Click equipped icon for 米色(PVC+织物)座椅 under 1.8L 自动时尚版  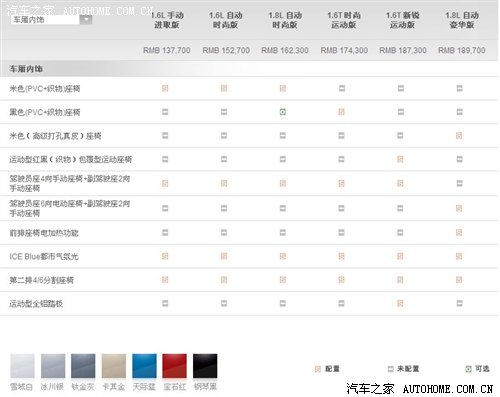[x=283, y=88]
